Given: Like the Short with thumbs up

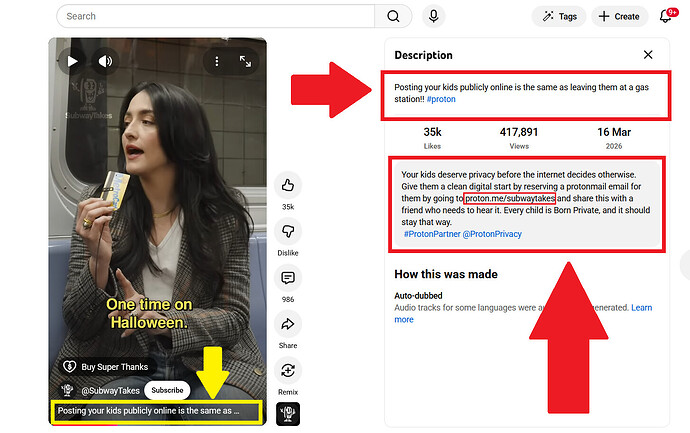Looking at the screenshot, I should (x=288, y=185).
